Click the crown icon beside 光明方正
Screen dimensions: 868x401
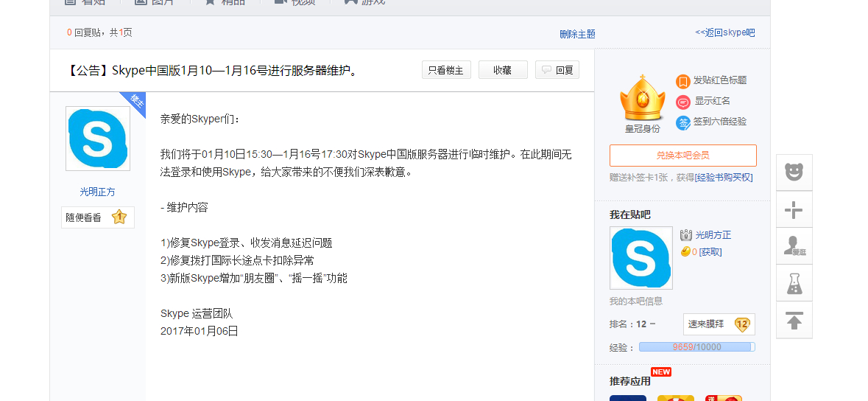click(686, 235)
